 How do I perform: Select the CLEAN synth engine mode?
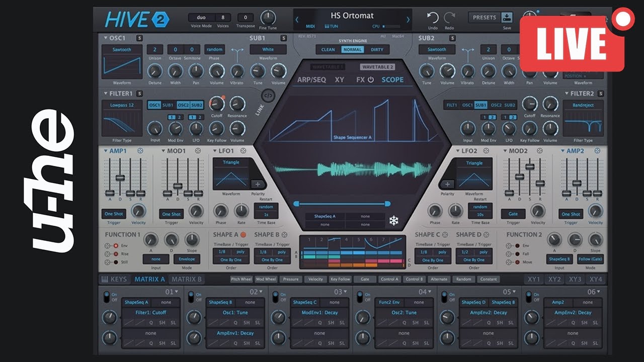tap(328, 50)
